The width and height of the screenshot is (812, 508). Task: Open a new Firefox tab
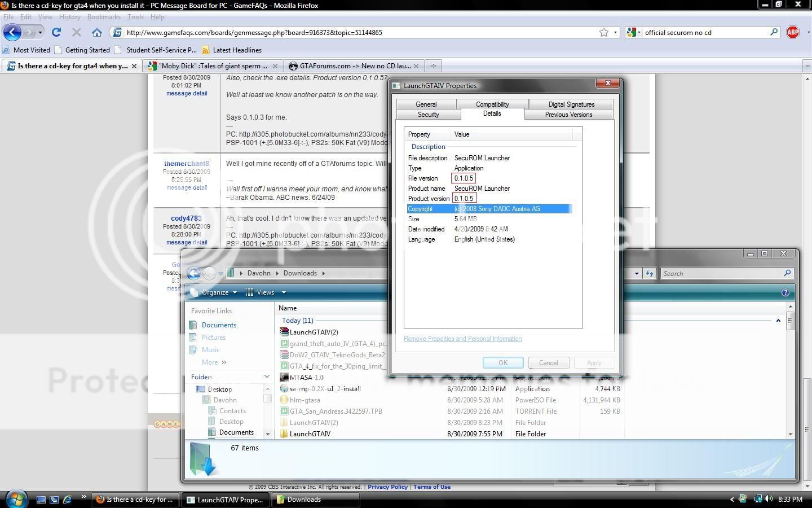433,66
